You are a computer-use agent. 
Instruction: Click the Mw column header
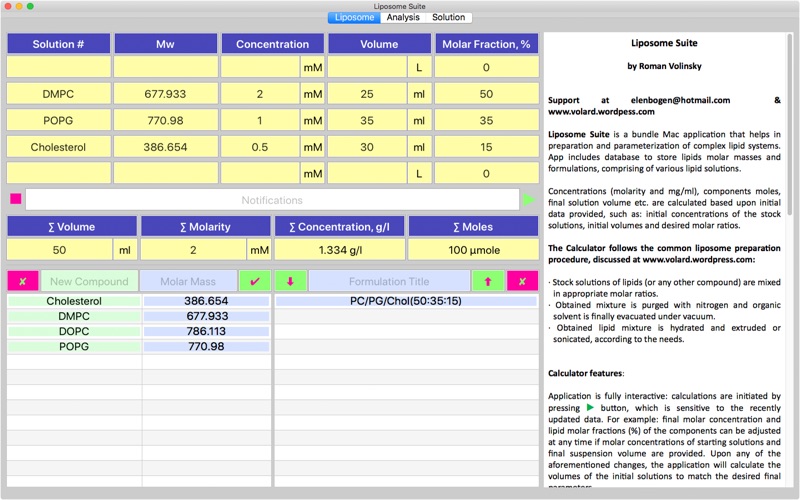(x=165, y=44)
